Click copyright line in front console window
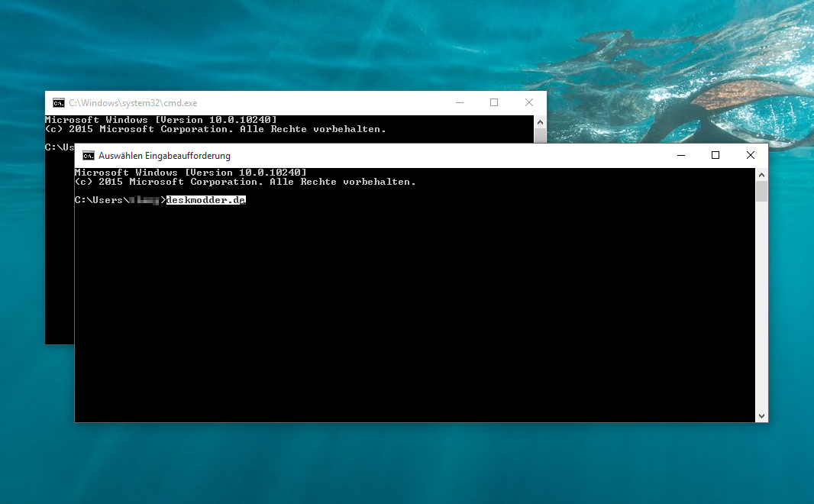 point(245,182)
